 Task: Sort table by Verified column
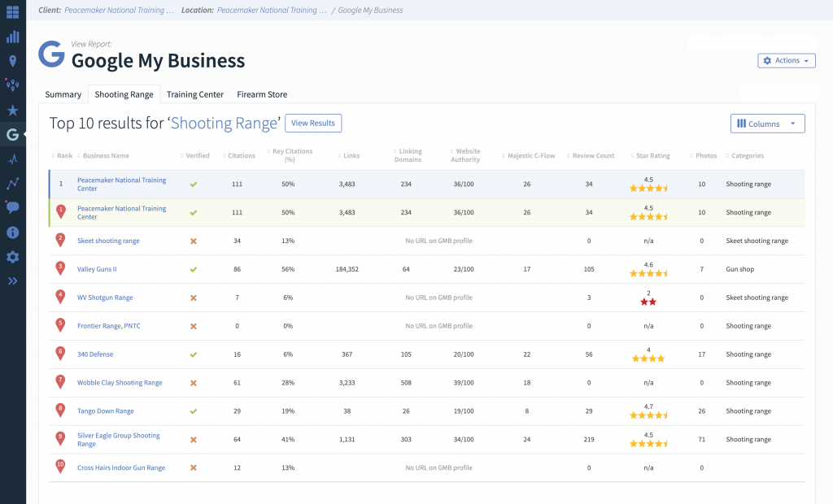coord(195,155)
